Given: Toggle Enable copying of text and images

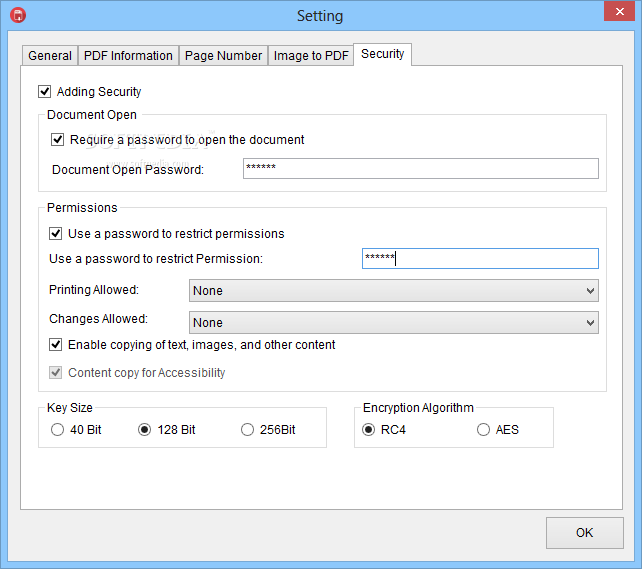Looking at the screenshot, I should click(x=55, y=345).
